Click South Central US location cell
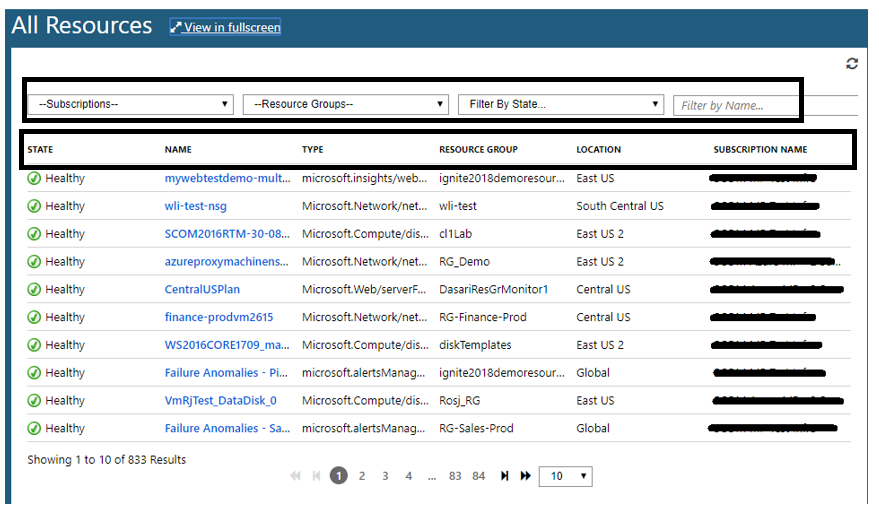Image resolution: width=879 pixels, height=514 pixels. point(620,206)
